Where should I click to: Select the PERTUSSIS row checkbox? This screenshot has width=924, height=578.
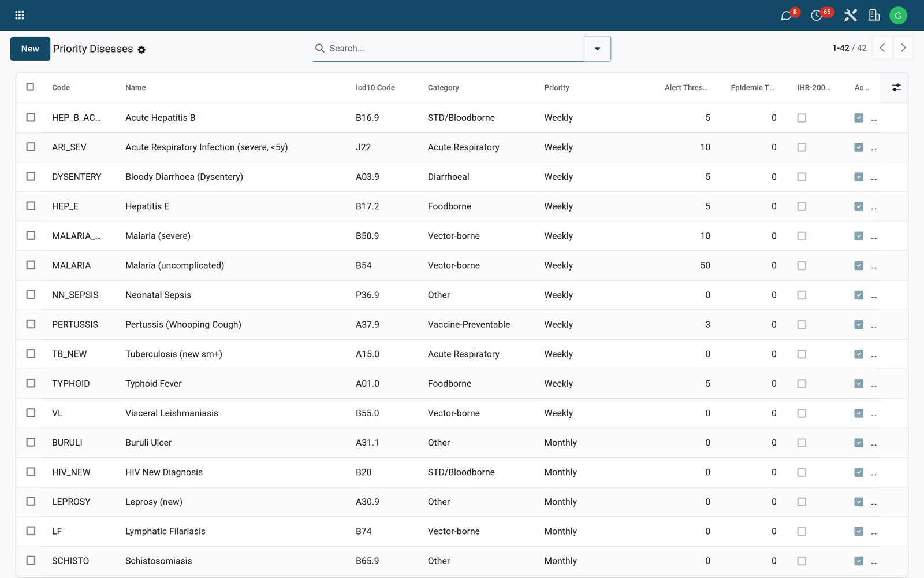(31, 324)
